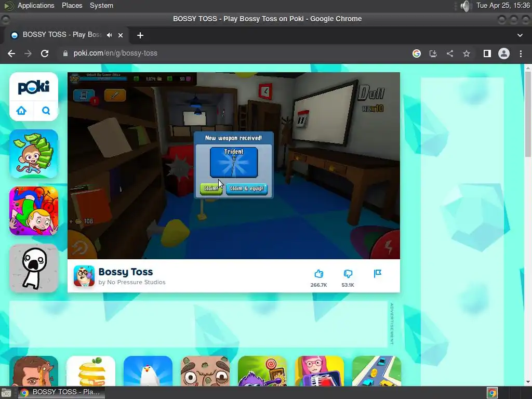The height and width of the screenshot is (399, 532).
Task: Click the Bossy Toss game avatar icon
Action: click(x=84, y=276)
